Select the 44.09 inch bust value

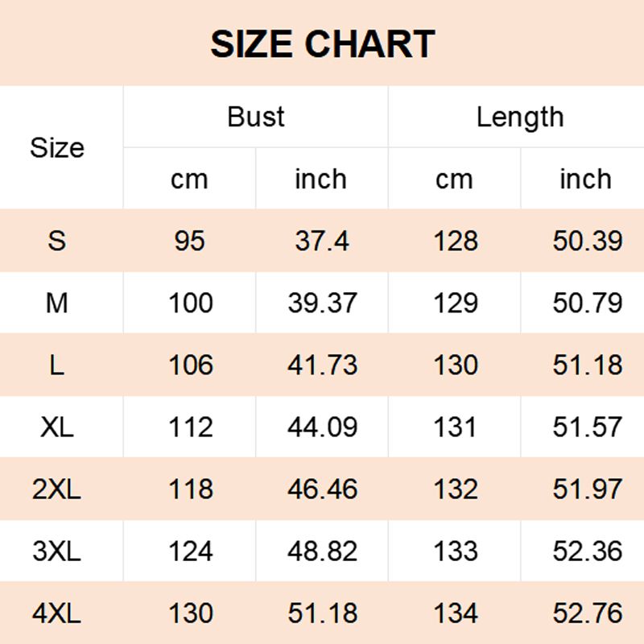(x=322, y=427)
